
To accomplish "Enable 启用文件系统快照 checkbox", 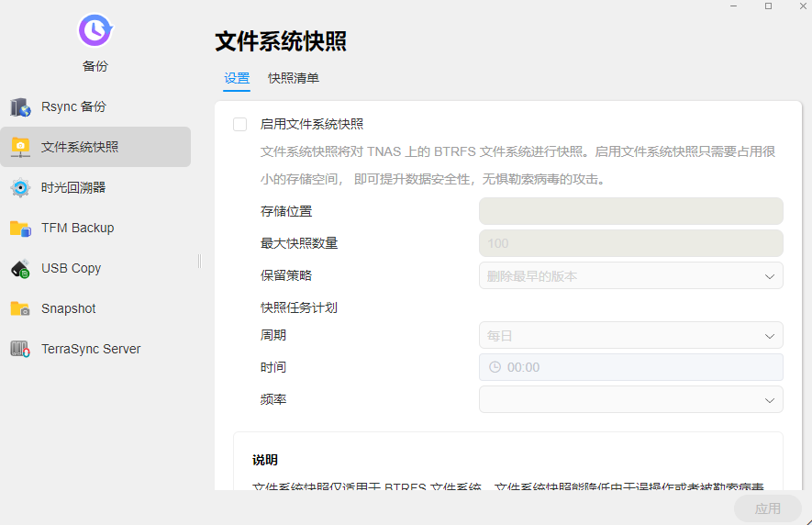I will (x=239, y=125).
